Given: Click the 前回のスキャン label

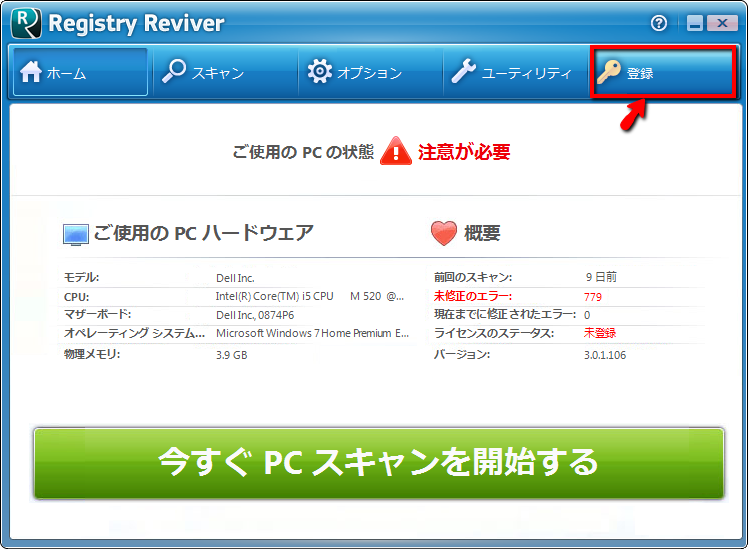Looking at the screenshot, I should pyautogui.click(x=473, y=277).
